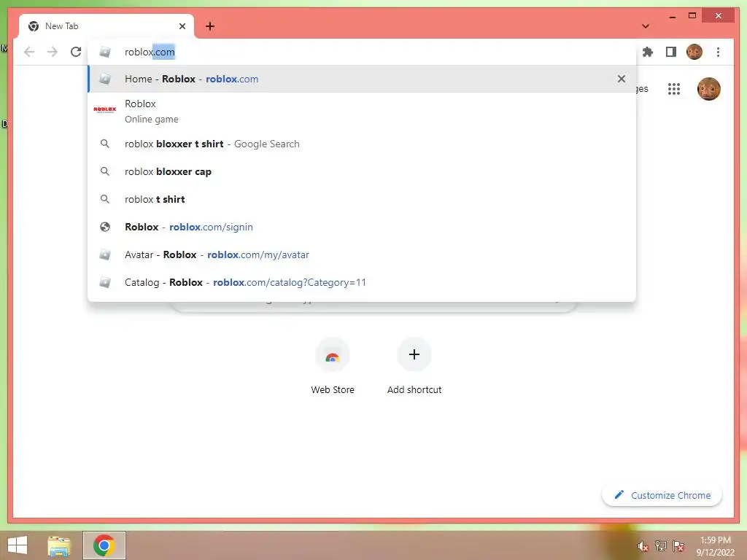The height and width of the screenshot is (560, 747).
Task: Open Avatar - Roblox suggestion
Action: click(362, 254)
